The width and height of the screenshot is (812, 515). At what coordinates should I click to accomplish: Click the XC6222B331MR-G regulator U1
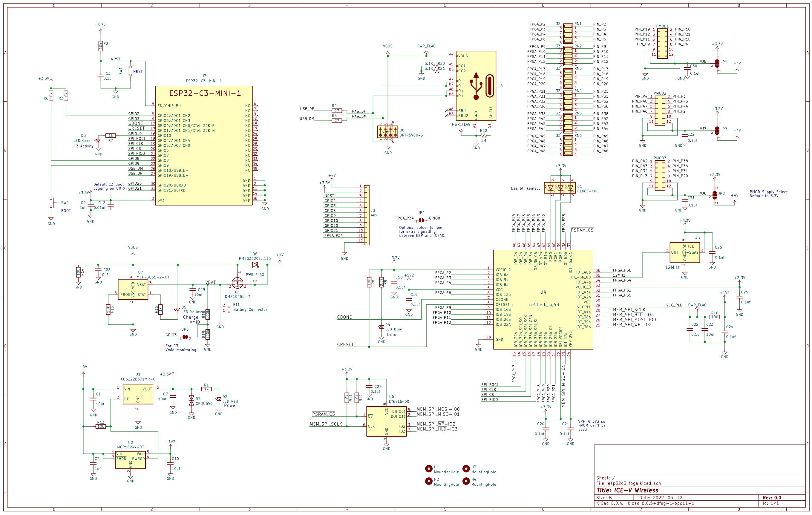pos(138,394)
